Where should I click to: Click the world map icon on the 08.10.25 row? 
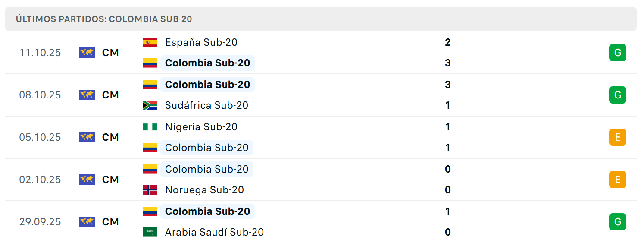coord(87,95)
